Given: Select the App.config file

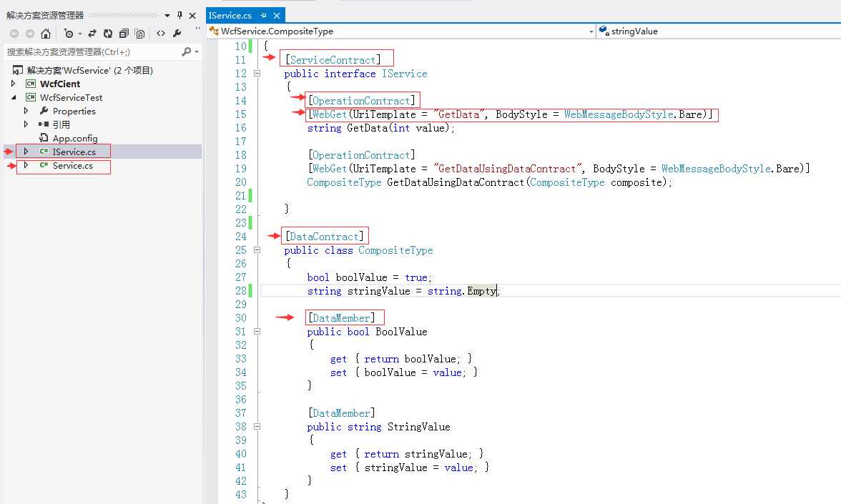Looking at the screenshot, I should 75,139.
